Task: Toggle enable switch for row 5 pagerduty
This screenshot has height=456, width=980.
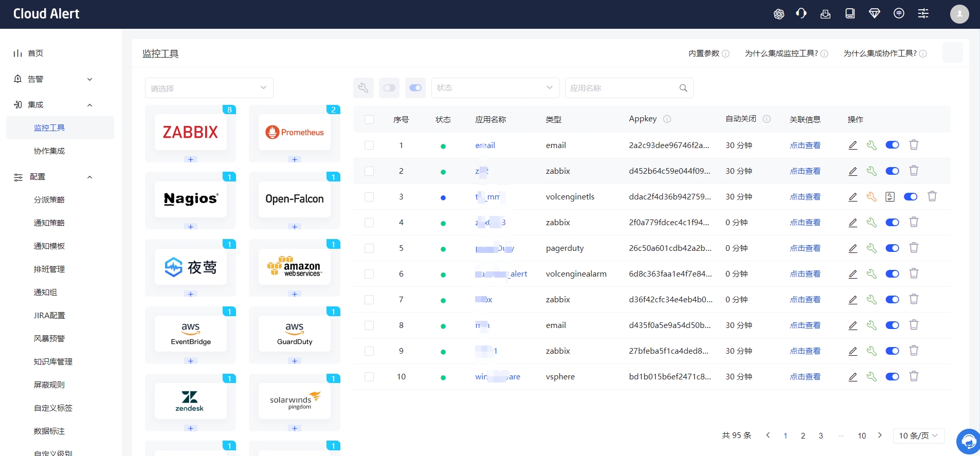Action: click(x=893, y=248)
